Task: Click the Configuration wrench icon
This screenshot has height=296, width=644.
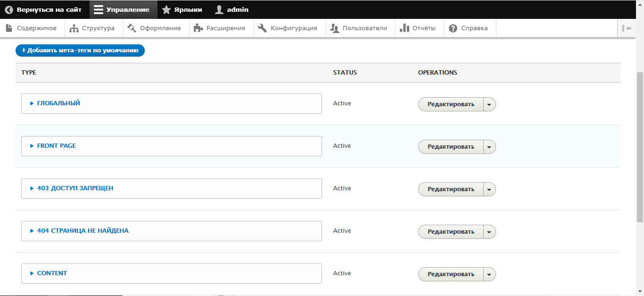Action: pos(262,28)
